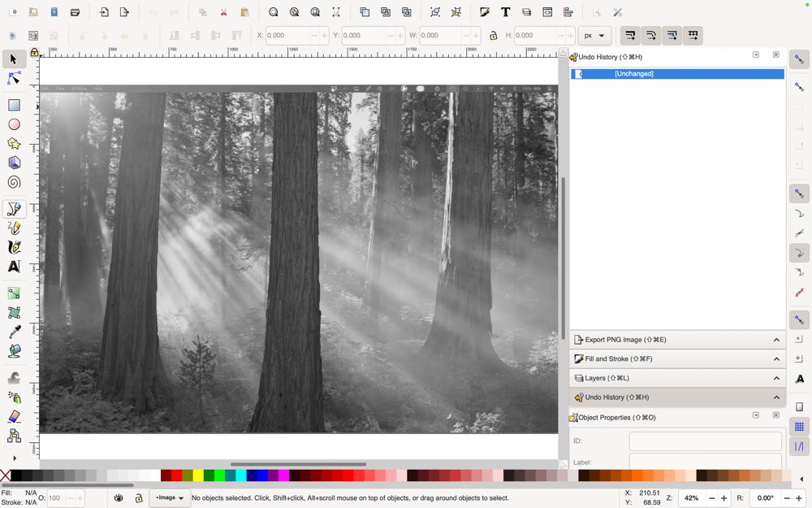
Task: Zoom to fit page
Action: click(315, 12)
